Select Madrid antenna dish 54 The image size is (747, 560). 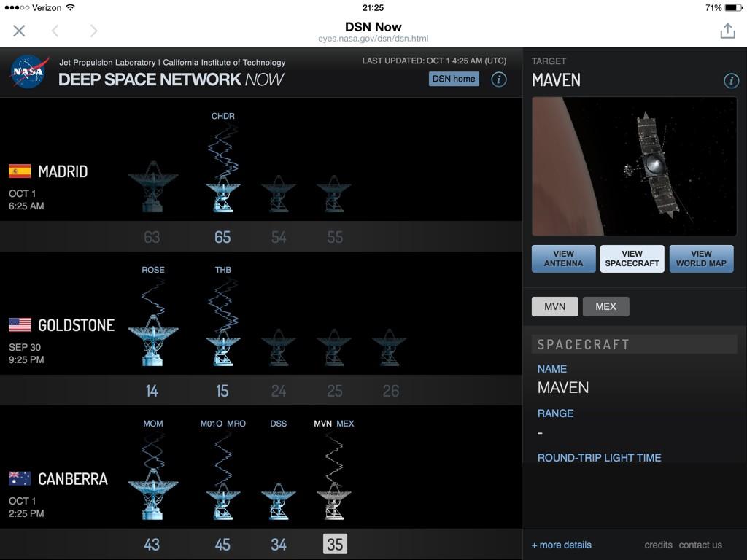pyautogui.click(x=279, y=194)
